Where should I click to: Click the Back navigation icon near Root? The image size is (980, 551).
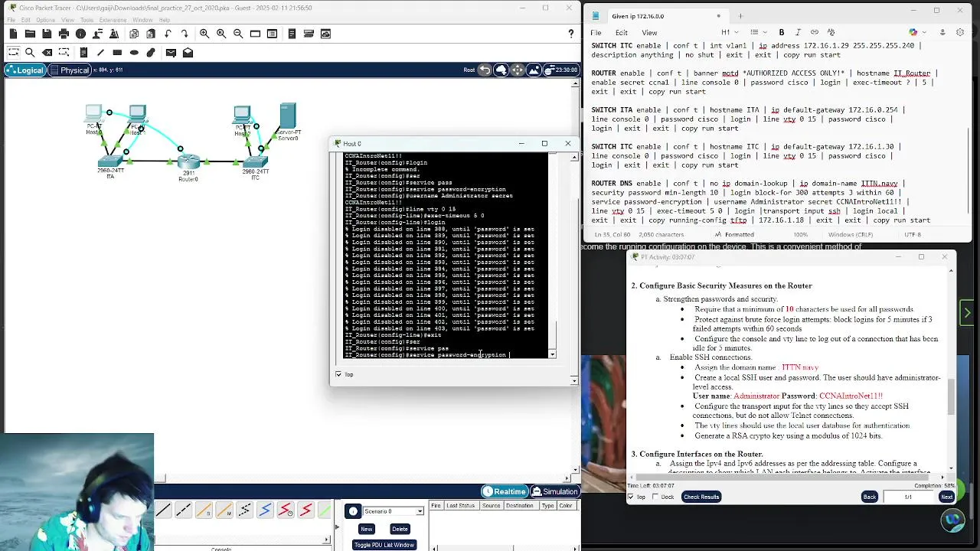click(485, 70)
